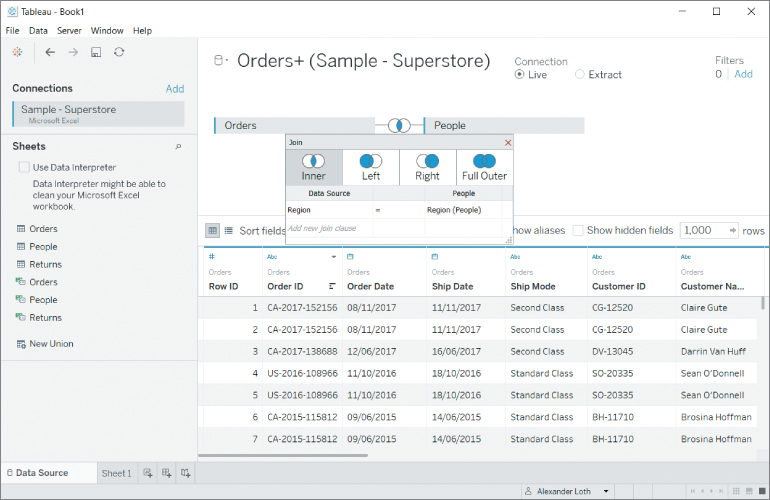
Task: Click the New Dashboard icon
Action: pos(166,473)
